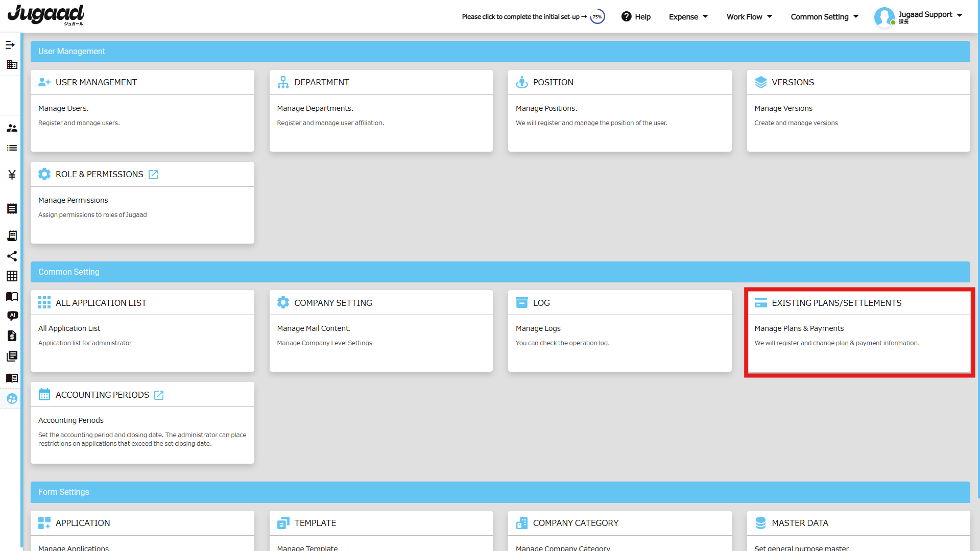Open the open-book sidebar icon
This screenshot has width=980, height=551.
point(12,297)
